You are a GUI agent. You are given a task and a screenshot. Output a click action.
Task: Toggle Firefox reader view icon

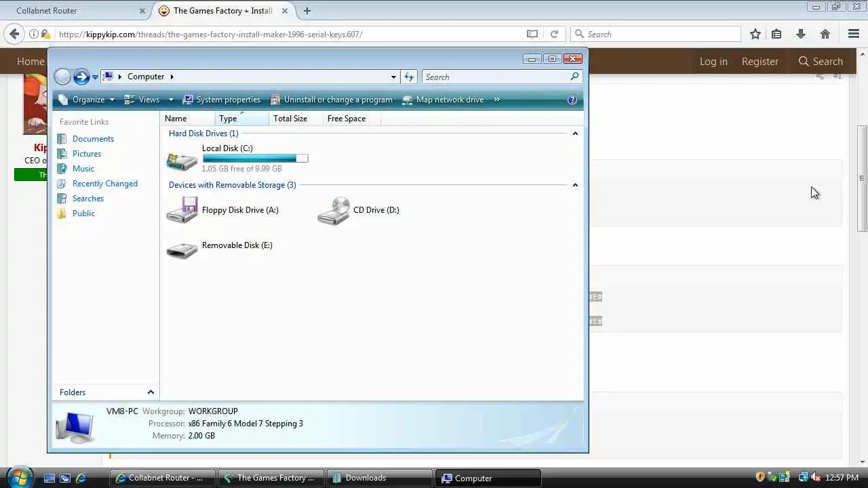click(532, 34)
